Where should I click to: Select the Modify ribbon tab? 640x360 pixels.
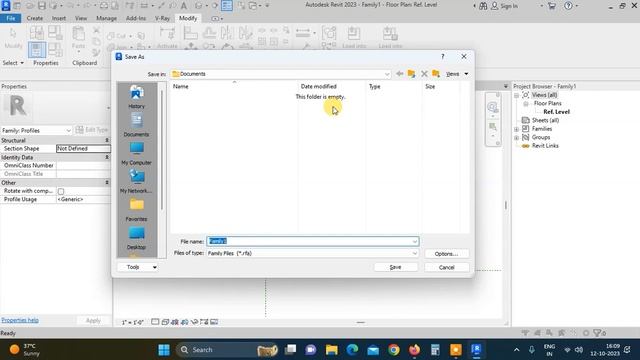pos(188,18)
